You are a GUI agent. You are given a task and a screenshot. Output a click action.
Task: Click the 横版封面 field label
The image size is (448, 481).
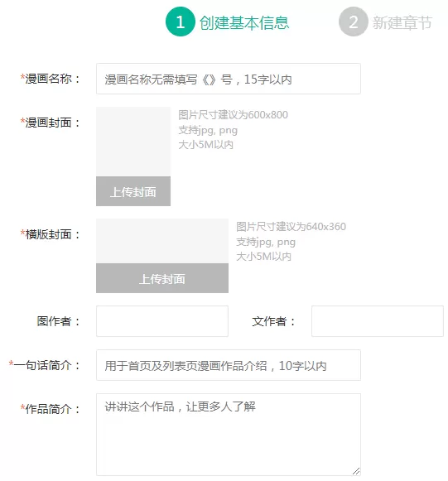click(x=50, y=234)
